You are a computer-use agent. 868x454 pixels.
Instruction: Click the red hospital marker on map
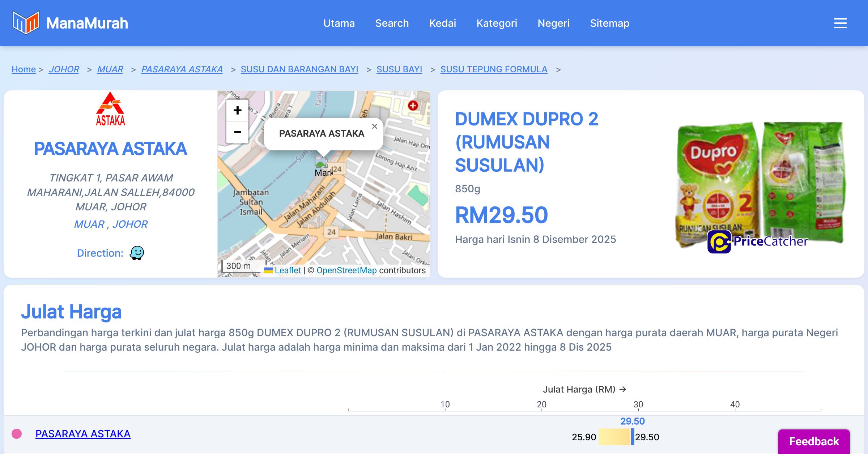click(413, 105)
